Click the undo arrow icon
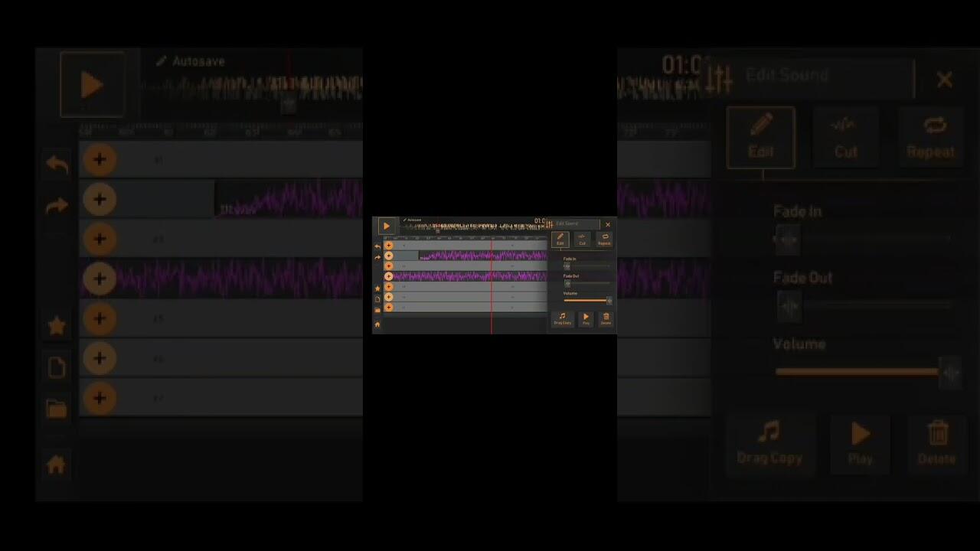980x551 pixels. (377, 247)
